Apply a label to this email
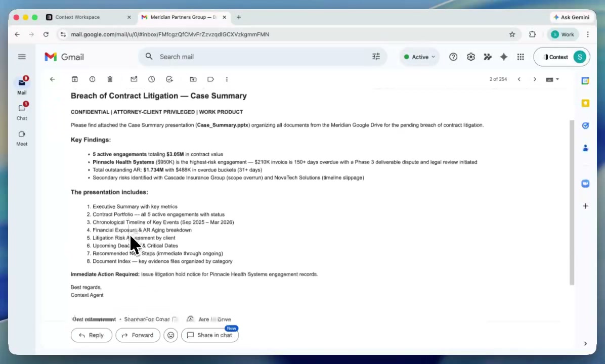 [x=210, y=79]
